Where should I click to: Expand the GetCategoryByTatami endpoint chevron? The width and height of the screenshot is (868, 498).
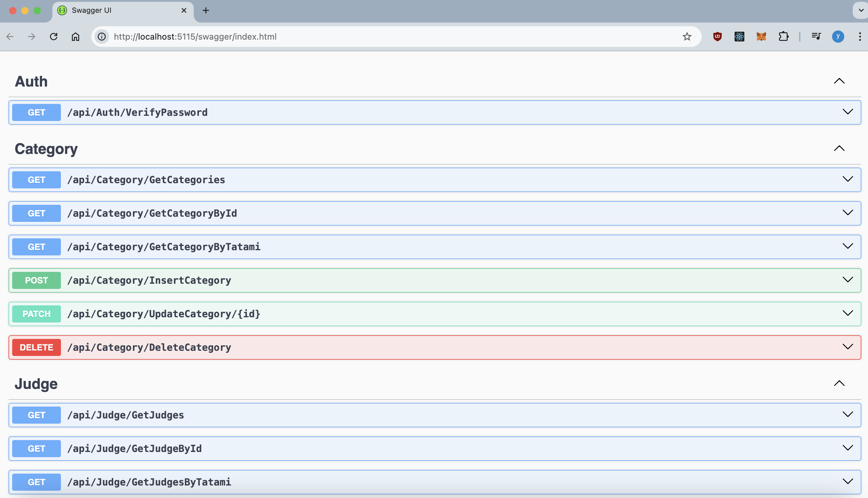pos(848,246)
